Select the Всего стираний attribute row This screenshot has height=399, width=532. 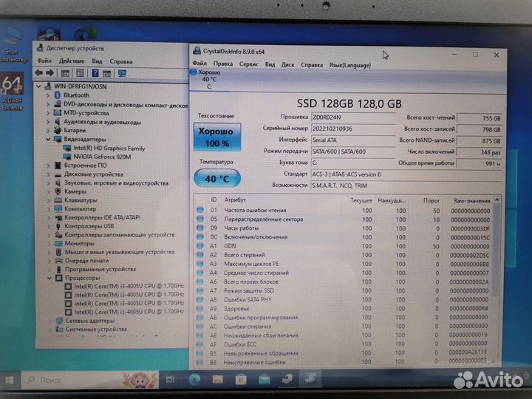[x=343, y=255]
